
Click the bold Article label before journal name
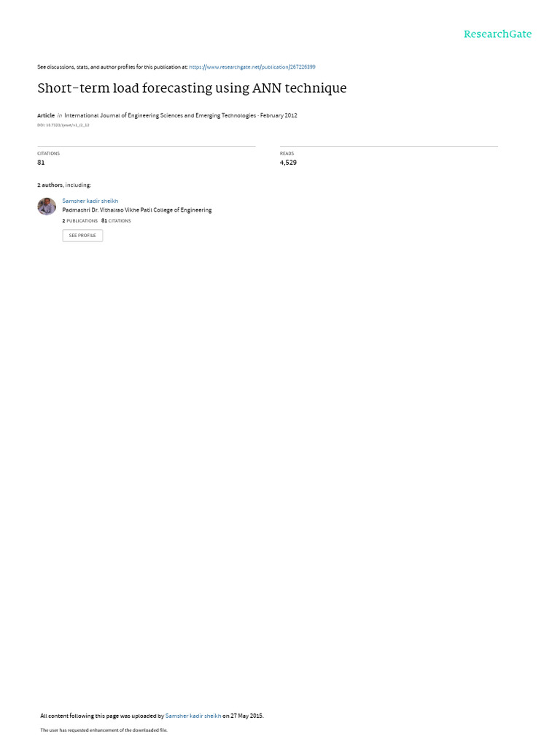click(46, 115)
